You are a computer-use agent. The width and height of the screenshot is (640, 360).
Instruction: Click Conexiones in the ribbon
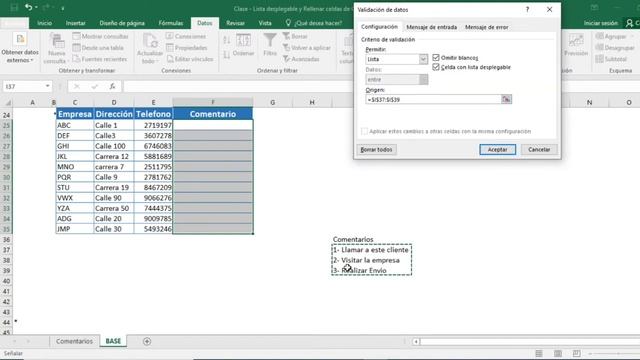pos(186,36)
